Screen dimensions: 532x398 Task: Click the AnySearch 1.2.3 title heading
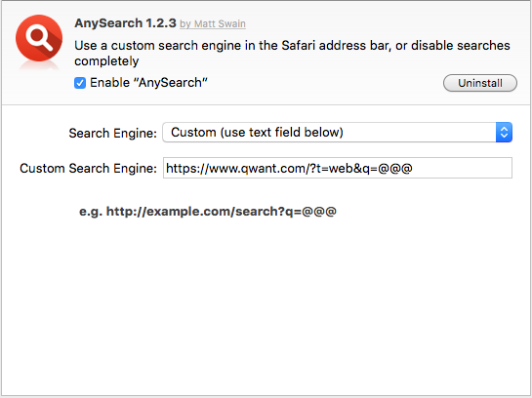tap(126, 23)
